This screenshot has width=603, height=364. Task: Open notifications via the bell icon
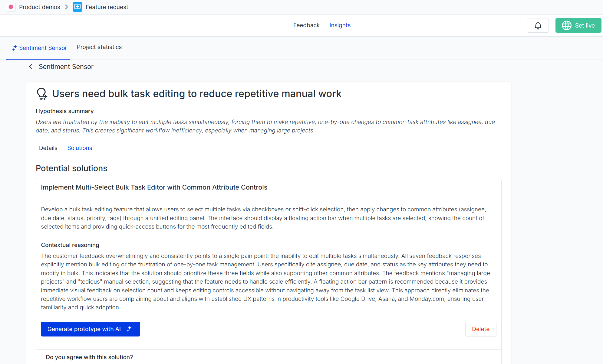(x=538, y=25)
